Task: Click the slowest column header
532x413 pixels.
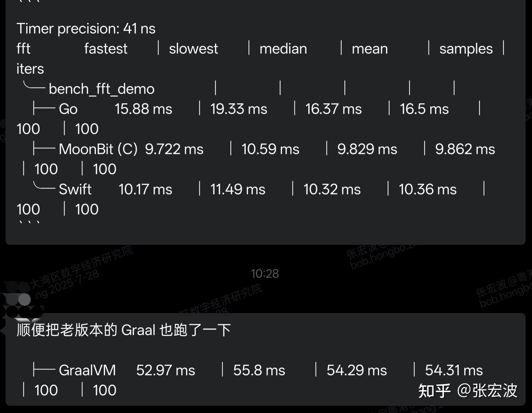Action: tap(193, 49)
